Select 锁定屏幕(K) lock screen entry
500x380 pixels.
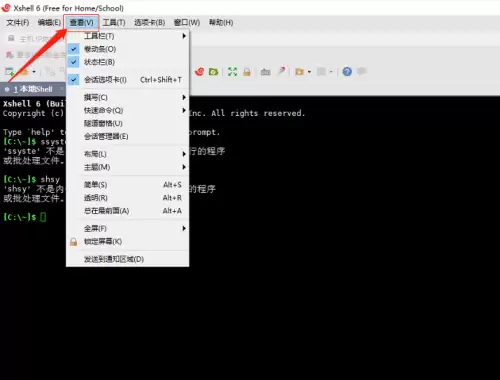pos(128,241)
